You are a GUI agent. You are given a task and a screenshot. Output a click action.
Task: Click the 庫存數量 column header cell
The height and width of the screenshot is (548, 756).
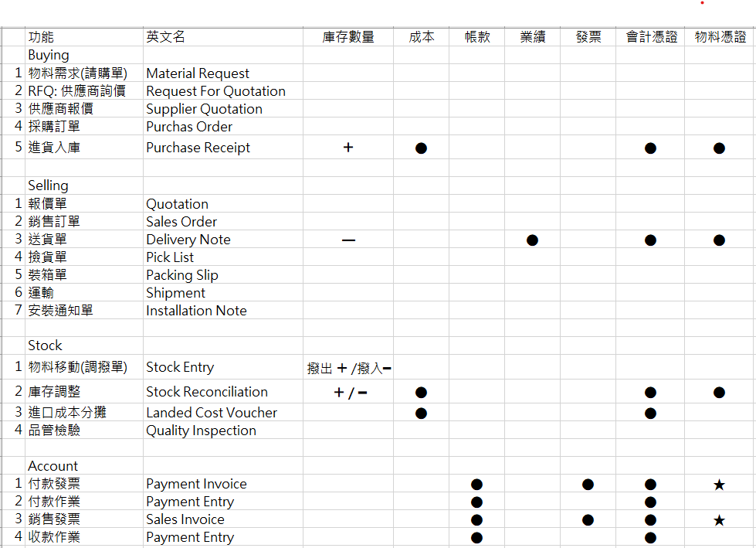click(348, 37)
